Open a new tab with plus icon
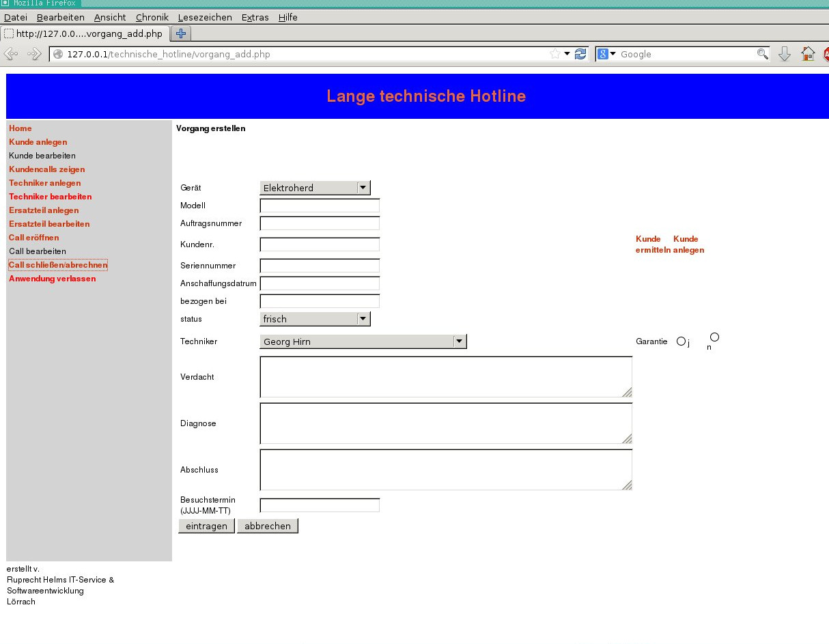 (181, 33)
